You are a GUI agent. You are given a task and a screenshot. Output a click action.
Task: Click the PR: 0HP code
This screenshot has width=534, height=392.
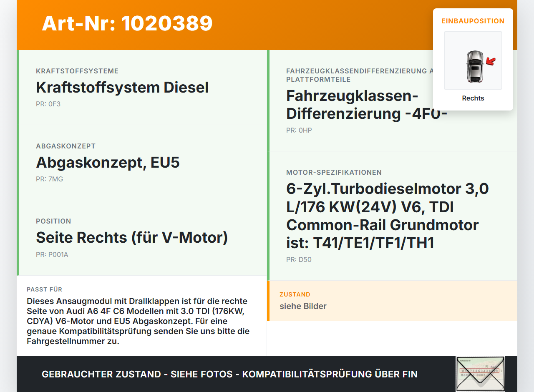click(299, 130)
